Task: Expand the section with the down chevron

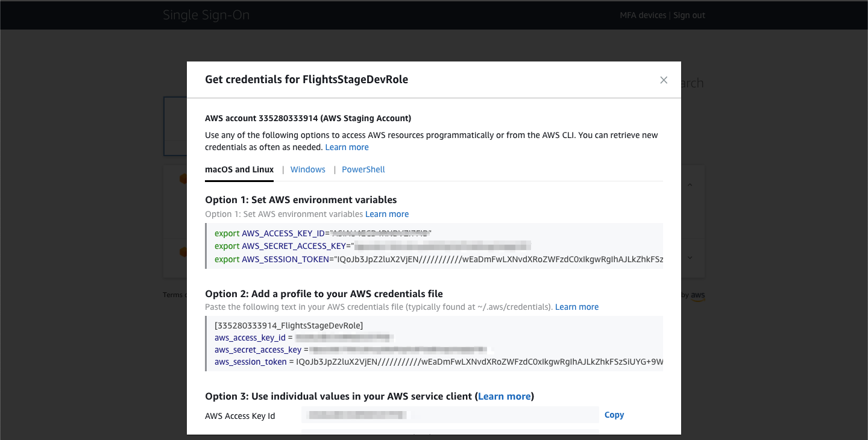Action: pyautogui.click(x=690, y=257)
